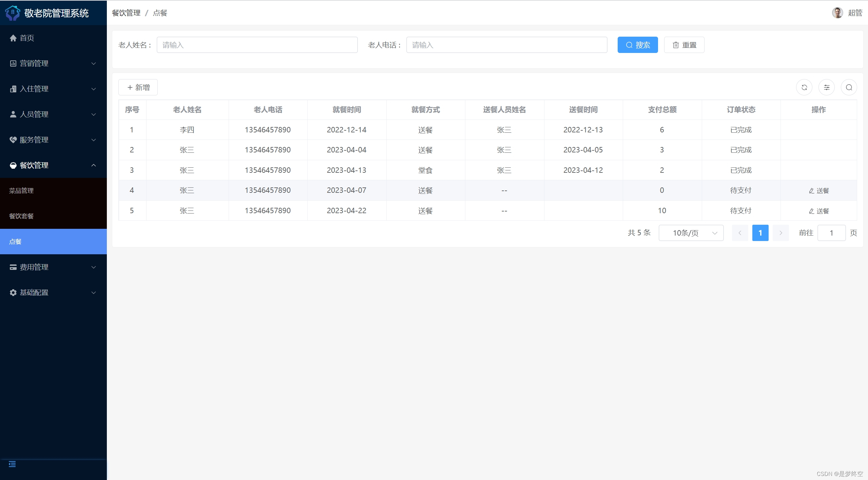
Task: Expand 营销管理 menu chevron
Action: tap(94, 63)
